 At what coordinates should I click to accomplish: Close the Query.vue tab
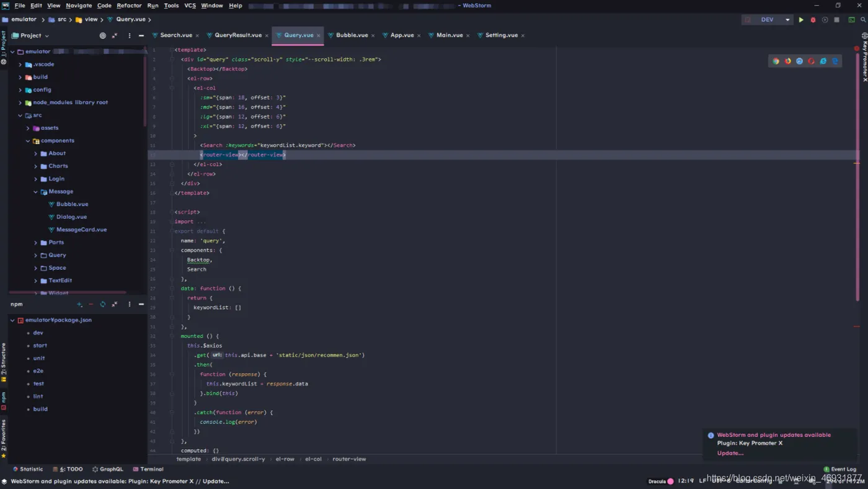click(x=319, y=35)
